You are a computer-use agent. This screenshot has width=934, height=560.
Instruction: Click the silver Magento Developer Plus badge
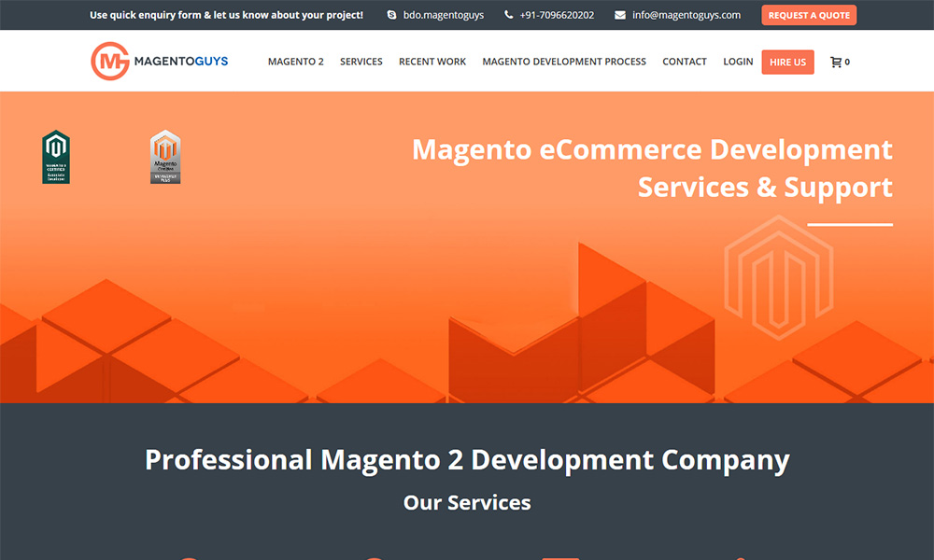tap(165, 157)
